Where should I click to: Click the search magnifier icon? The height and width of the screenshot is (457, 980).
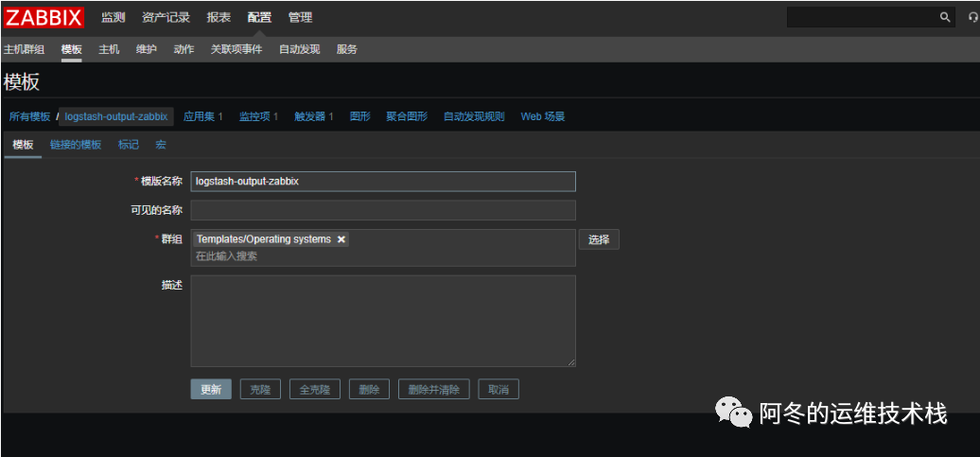point(945,18)
